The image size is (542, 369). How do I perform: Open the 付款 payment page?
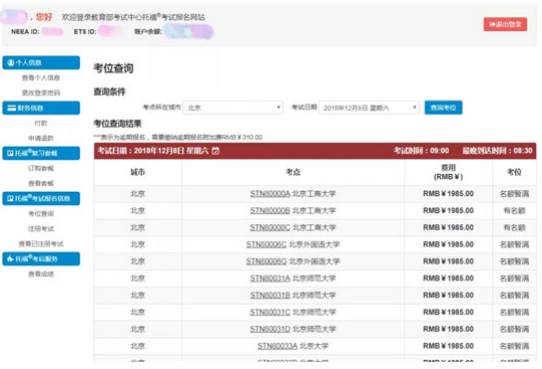click(x=41, y=123)
